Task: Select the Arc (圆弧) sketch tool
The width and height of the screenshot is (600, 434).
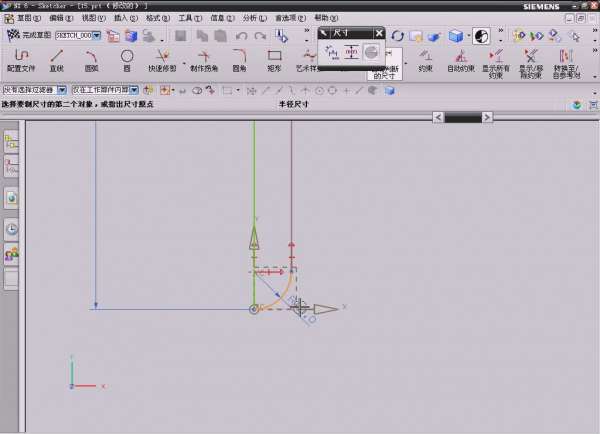Action: pos(92,59)
